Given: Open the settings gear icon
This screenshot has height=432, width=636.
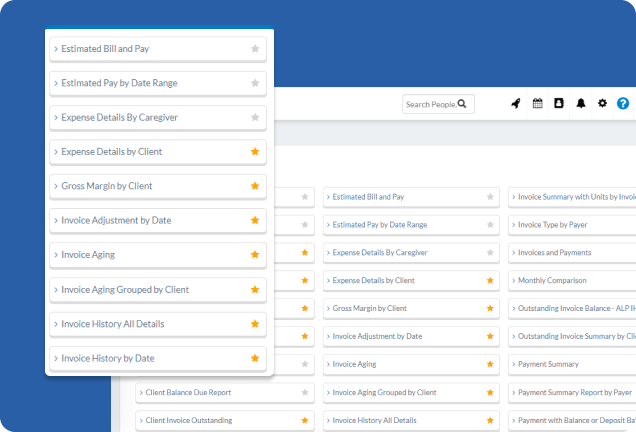Looking at the screenshot, I should tap(602, 103).
